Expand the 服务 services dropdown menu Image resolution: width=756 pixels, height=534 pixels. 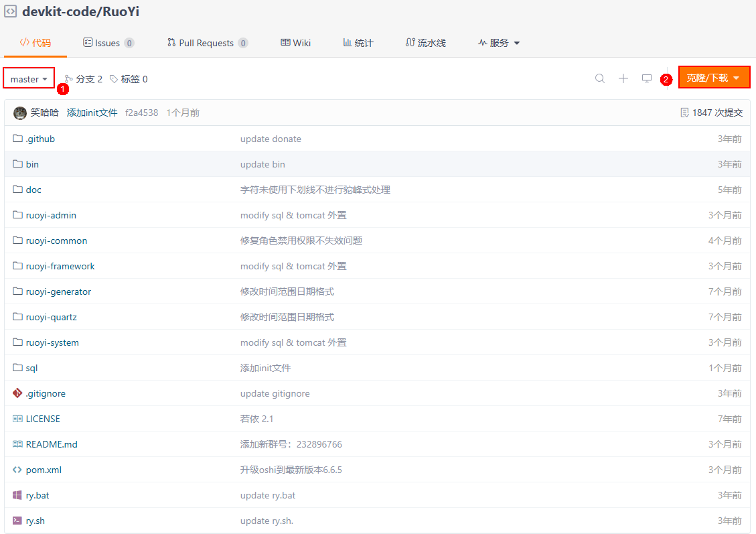(x=499, y=43)
